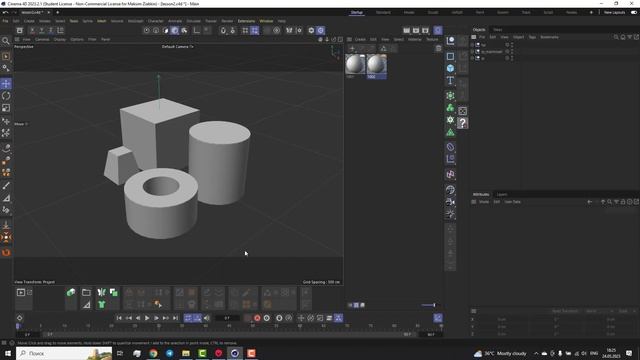Click the Rectangle spline icon in object palette
This screenshot has height=360, width=640.
tap(450, 56)
